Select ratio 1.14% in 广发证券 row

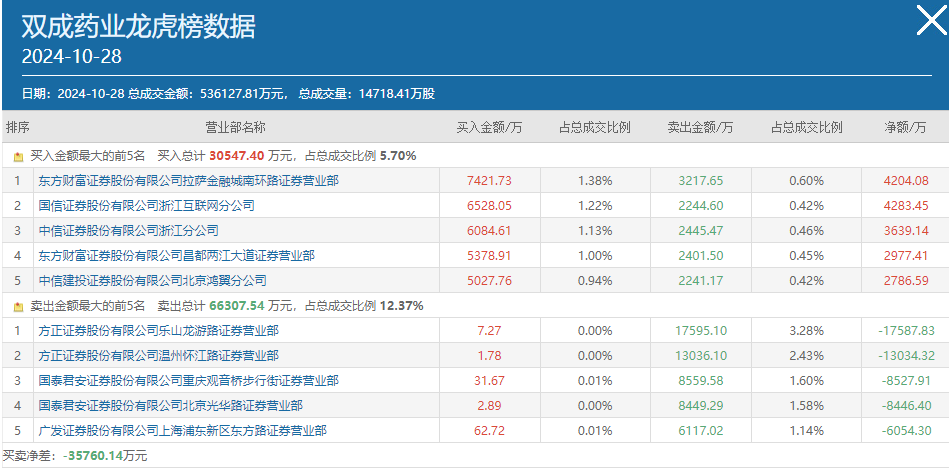(806, 431)
